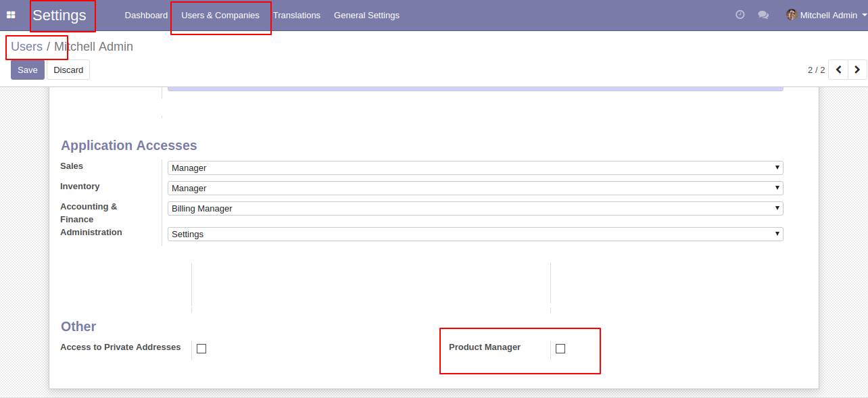
Task: Expand the Administration Settings dropdown
Action: (475, 234)
